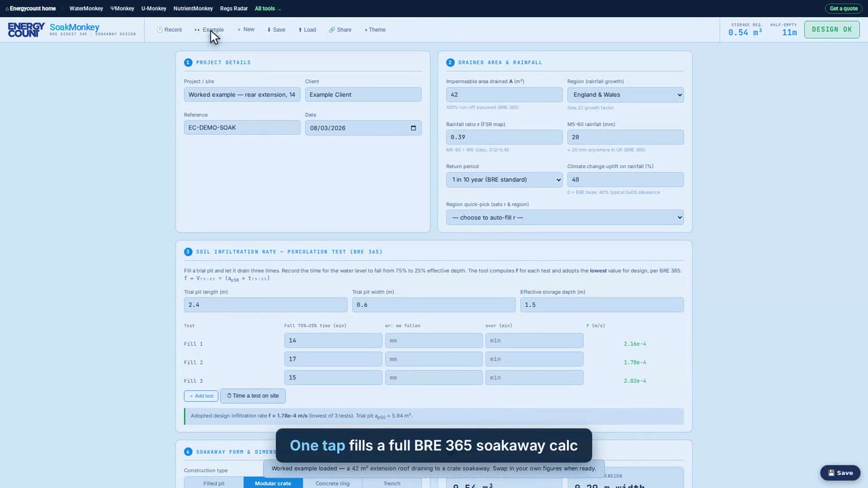Edit Impermeable area drained field
Viewport: 868px width, 488px height.
505,95
